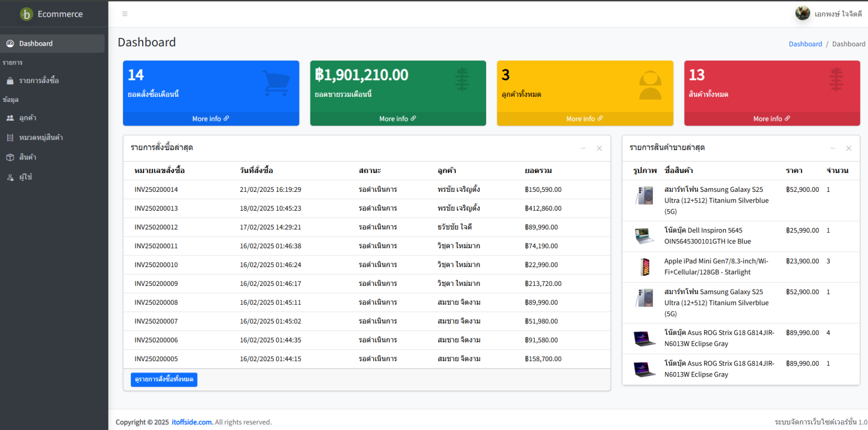Collapse the รายการสั่งซื้อล่าสุด panel
This screenshot has width=868, height=430.
pyautogui.click(x=583, y=148)
